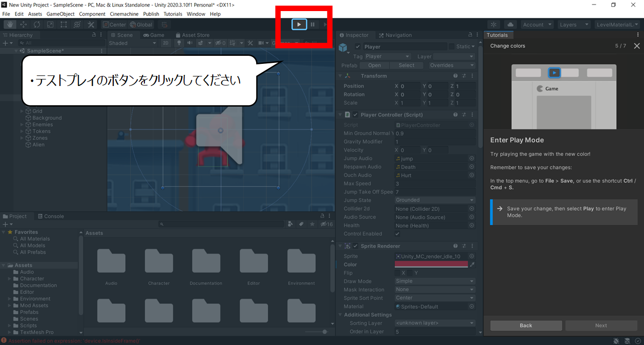Toggle 2D view mode button

[166, 43]
